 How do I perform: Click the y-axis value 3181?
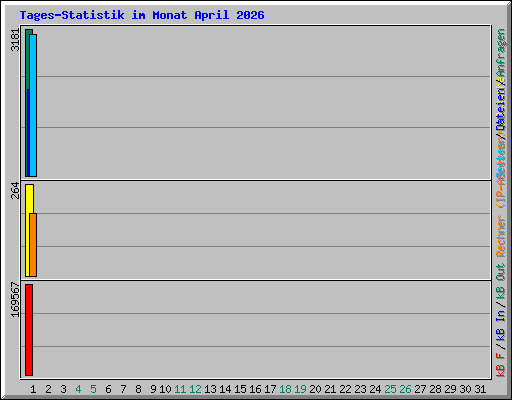click(x=15, y=40)
